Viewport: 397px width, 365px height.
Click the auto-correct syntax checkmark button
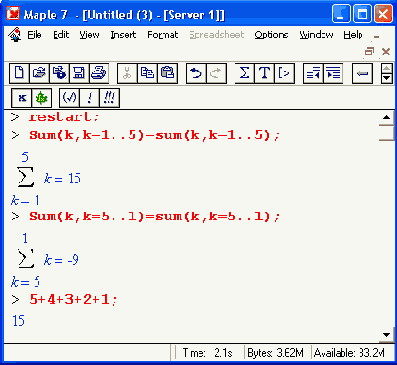[x=69, y=98]
